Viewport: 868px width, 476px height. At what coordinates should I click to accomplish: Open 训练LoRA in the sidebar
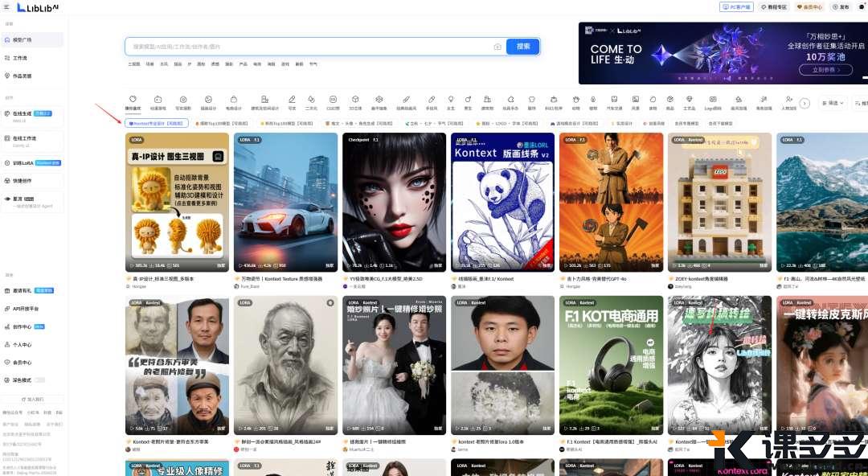pyautogui.click(x=33, y=163)
